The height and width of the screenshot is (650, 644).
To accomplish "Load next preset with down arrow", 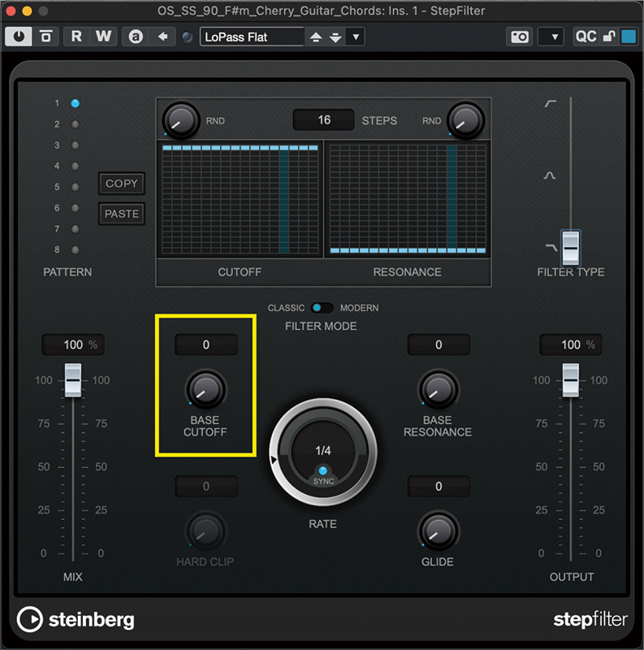I will tap(335, 37).
